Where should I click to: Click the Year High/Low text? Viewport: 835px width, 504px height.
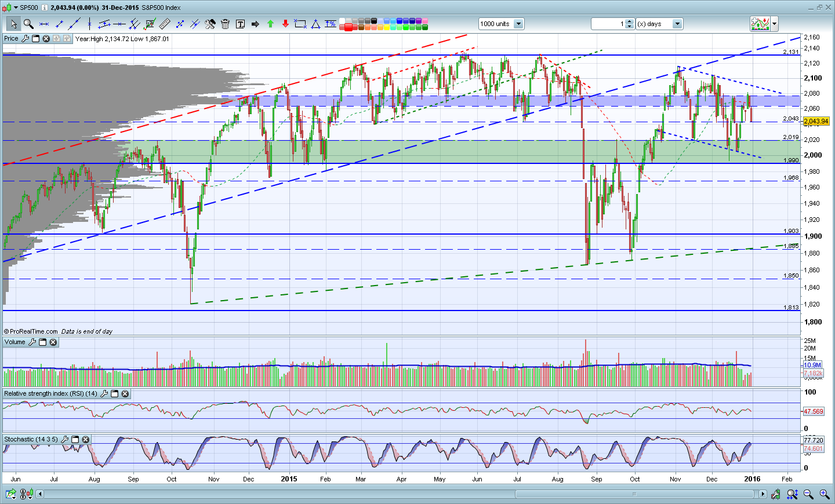click(x=122, y=39)
